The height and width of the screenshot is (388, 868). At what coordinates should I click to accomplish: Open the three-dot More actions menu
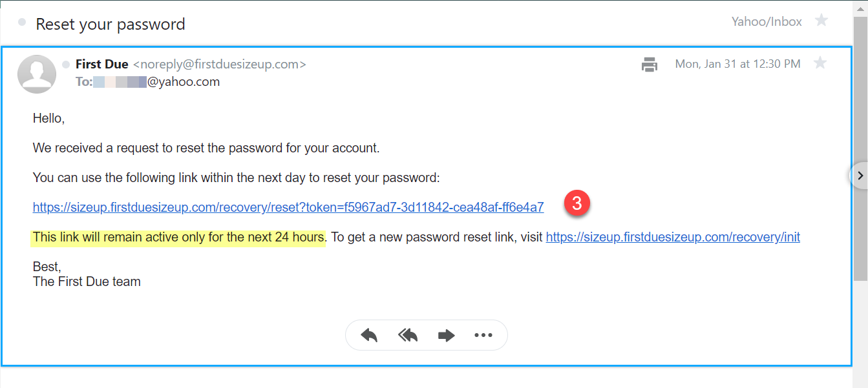pos(483,335)
